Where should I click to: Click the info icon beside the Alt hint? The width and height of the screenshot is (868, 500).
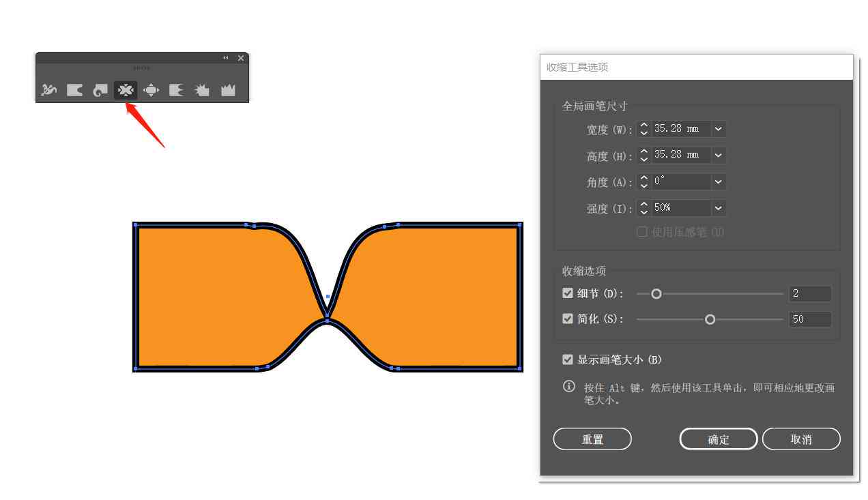[568, 387]
